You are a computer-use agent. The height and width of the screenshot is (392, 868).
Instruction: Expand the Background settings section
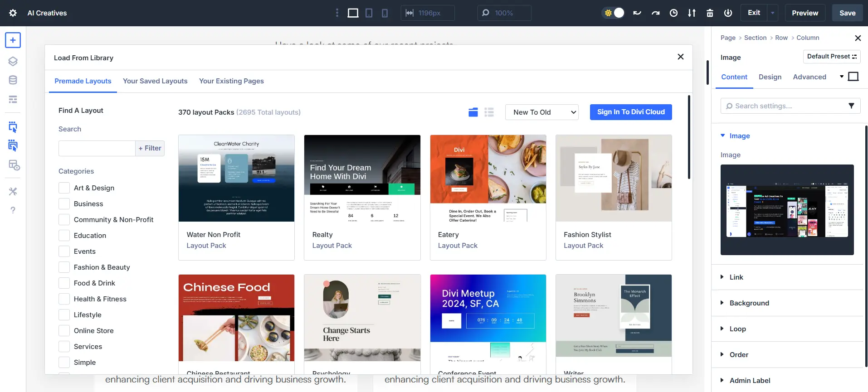[x=749, y=303]
